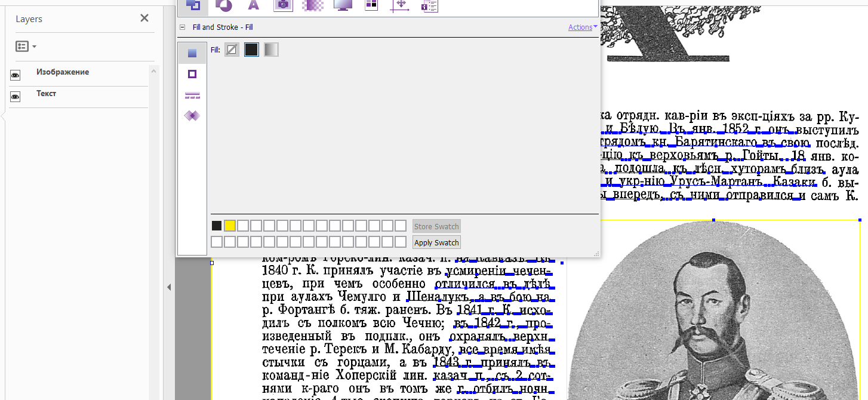868x400 pixels.
Task: Select the Текст layer name
Action: point(47,94)
